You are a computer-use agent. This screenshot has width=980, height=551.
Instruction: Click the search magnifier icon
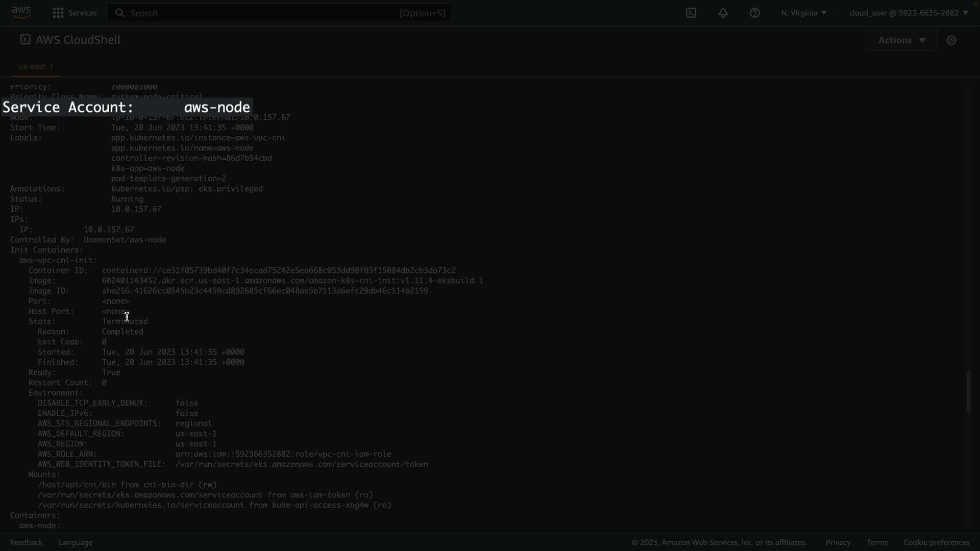point(119,13)
